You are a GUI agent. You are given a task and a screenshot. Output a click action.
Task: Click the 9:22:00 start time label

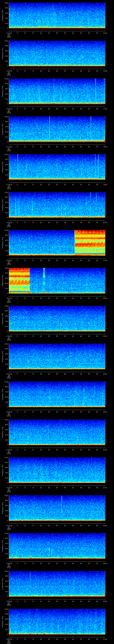[9, 336]
